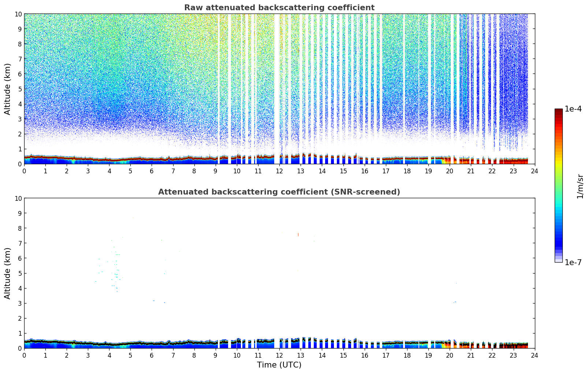
Task: Click the title 'Attenuated backscattering coefficient (SNR-screened)'
Action: click(x=279, y=192)
